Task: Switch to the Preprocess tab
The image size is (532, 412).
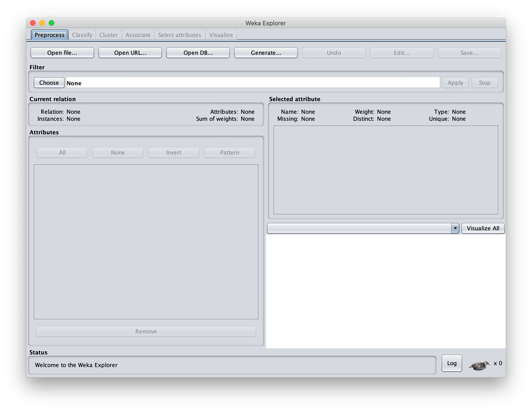Action: click(49, 35)
